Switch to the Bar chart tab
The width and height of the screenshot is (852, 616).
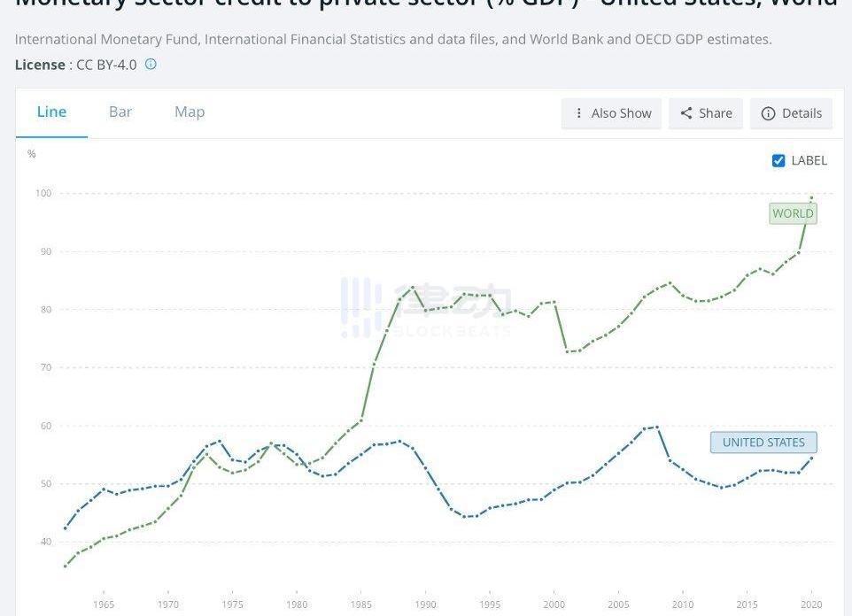point(120,112)
